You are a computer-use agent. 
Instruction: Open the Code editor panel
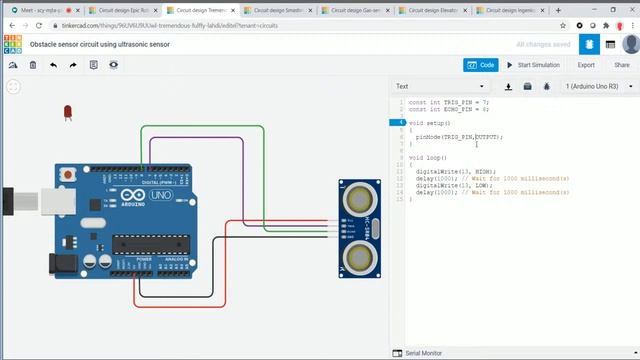click(x=480, y=65)
